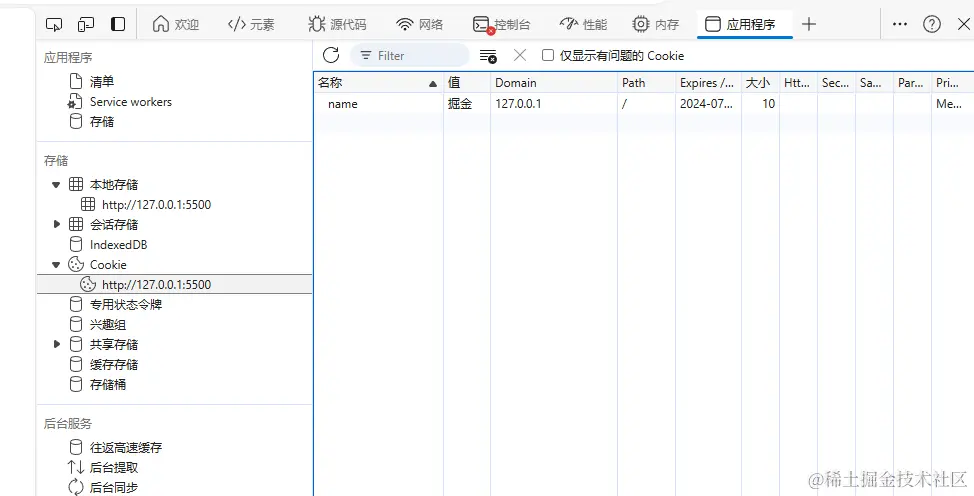Open the 控制台 tab
974x496 pixels.
(x=501, y=24)
